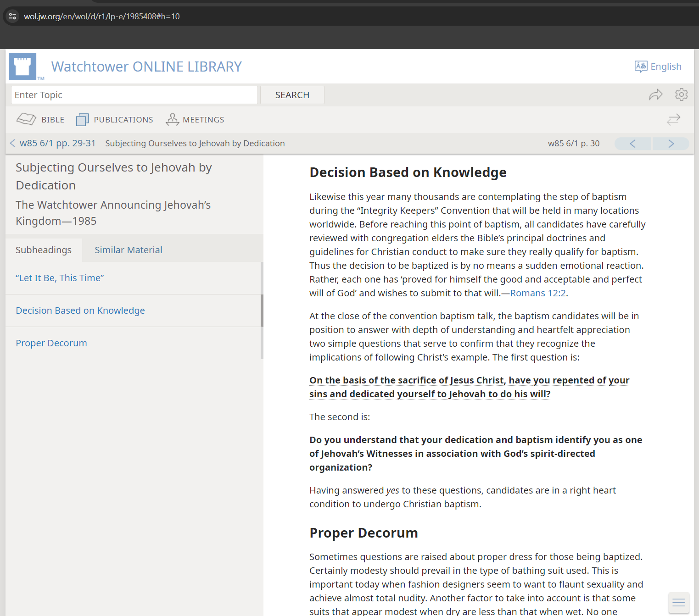Open the Bible section
This screenshot has height=616, width=699.
(40, 120)
